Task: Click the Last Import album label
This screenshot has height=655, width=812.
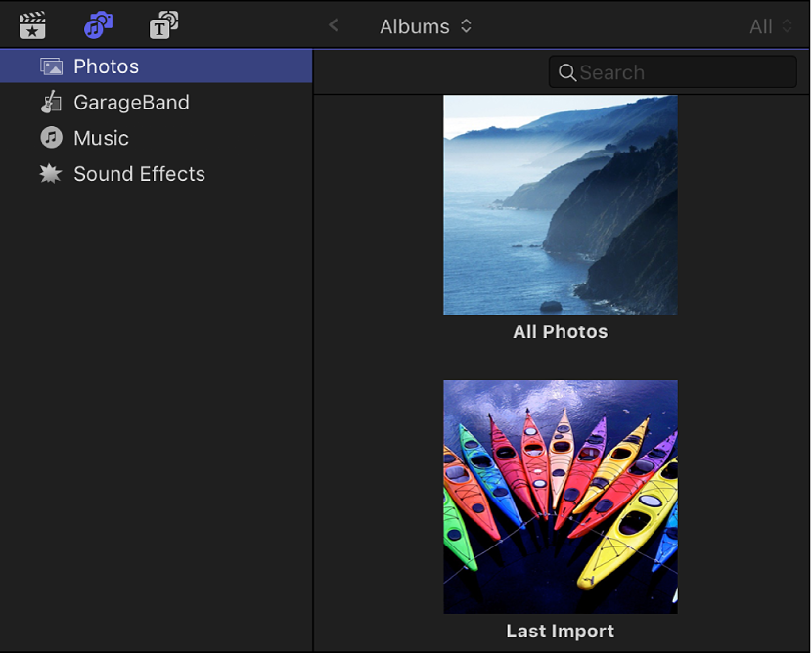Action: click(x=561, y=632)
